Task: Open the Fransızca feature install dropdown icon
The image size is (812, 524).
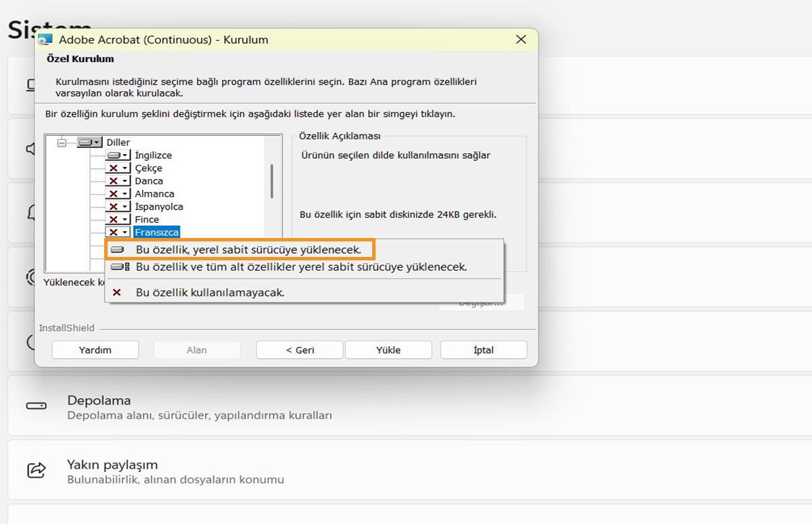Action: coord(118,233)
